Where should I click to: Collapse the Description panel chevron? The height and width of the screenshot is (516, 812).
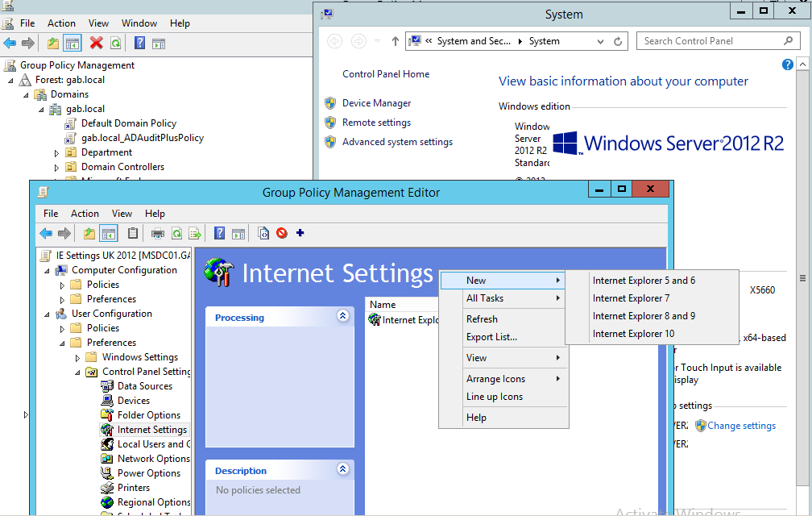point(343,469)
